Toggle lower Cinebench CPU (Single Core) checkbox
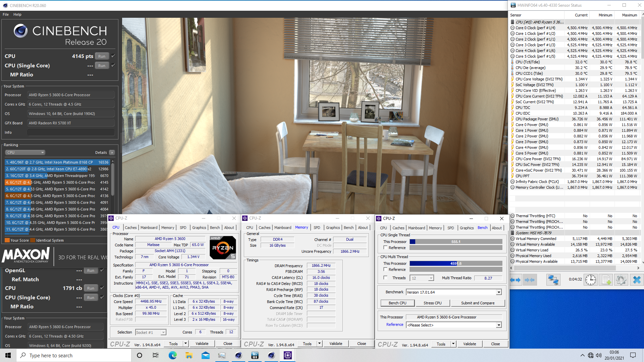The height and width of the screenshot is (362, 644). click(102, 297)
